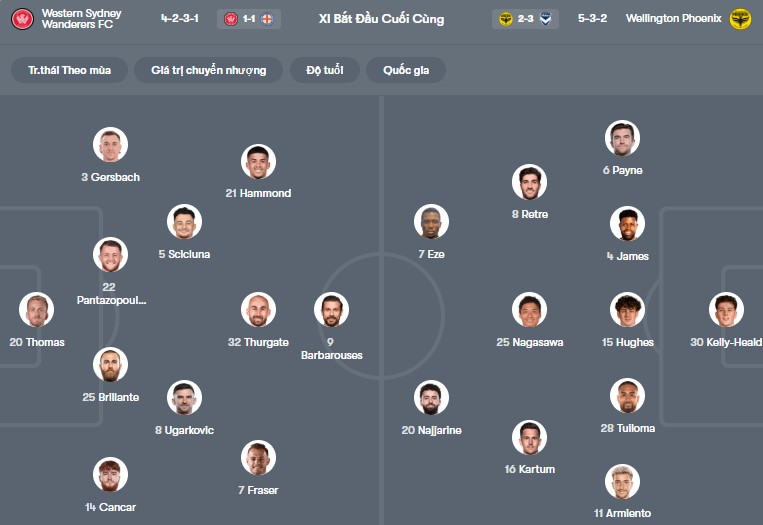Click Kelly-Heald's goalkeeper avatar
763x525 pixels.
pos(726,310)
